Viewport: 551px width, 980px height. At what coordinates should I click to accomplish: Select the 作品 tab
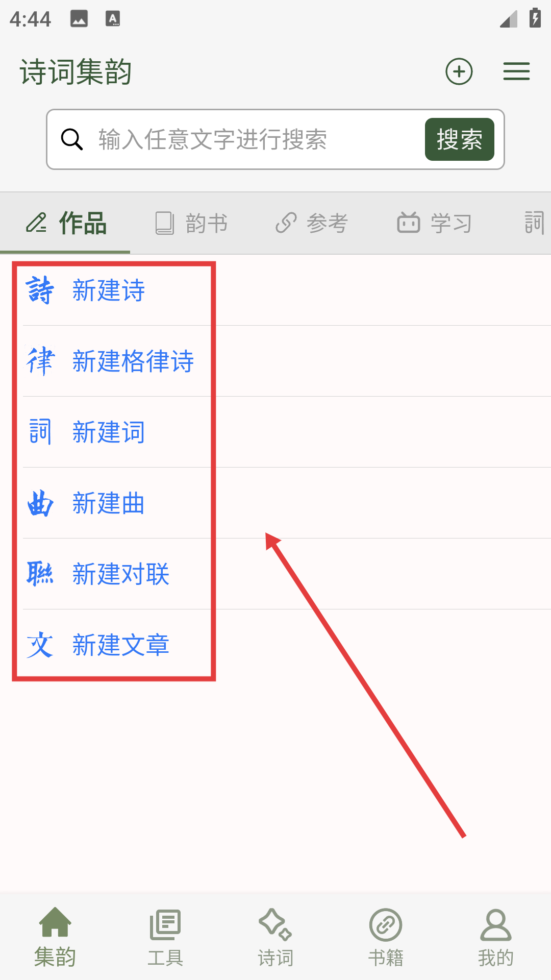coord(66,224)
